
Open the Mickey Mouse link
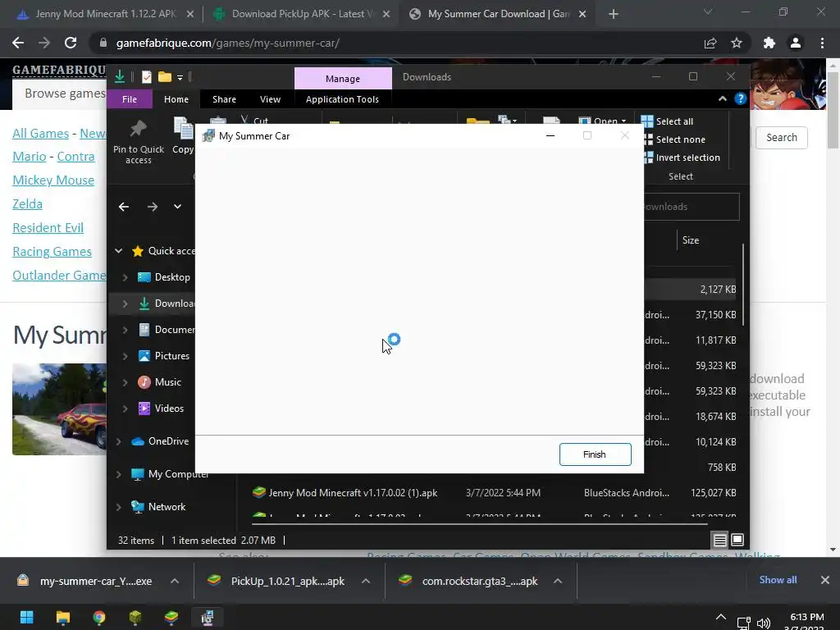(x=53, y=180)
